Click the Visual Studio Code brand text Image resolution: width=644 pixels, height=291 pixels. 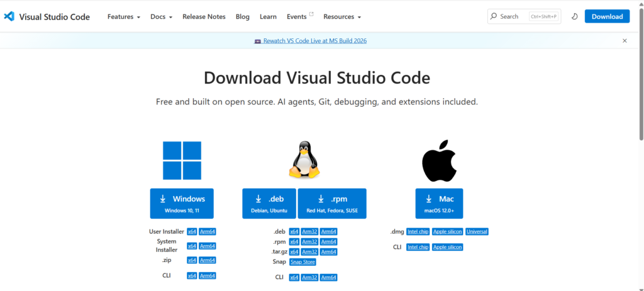55,17
